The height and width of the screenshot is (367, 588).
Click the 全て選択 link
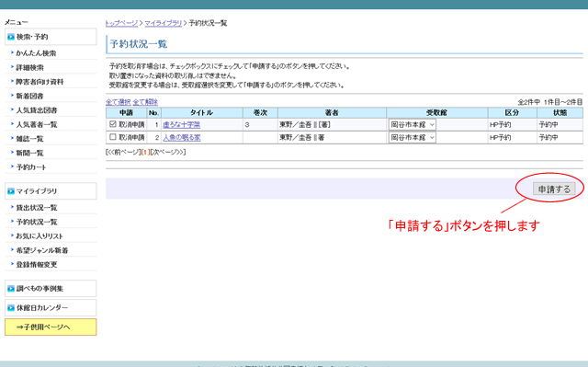(x=119, y=102)
